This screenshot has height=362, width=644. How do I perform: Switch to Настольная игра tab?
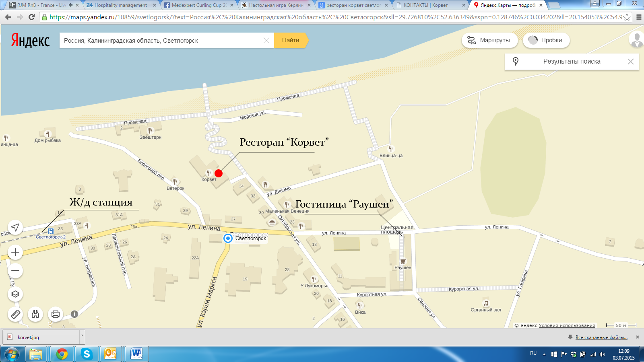pos(276,5)
